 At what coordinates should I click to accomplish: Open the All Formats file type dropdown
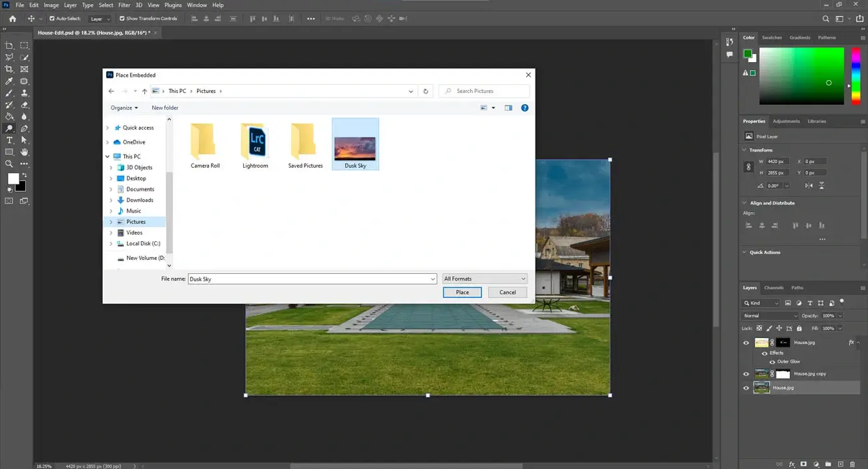click(x=484, y=278)
